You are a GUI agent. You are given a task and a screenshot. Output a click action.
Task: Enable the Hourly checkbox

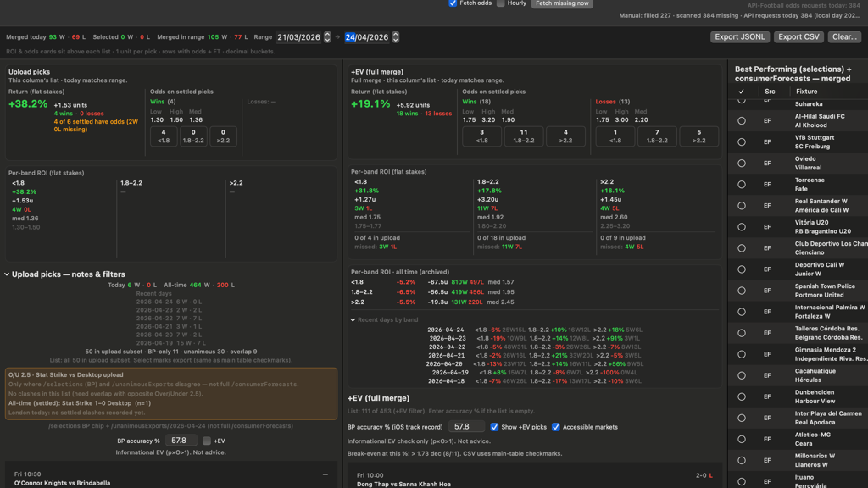[501, 3]
